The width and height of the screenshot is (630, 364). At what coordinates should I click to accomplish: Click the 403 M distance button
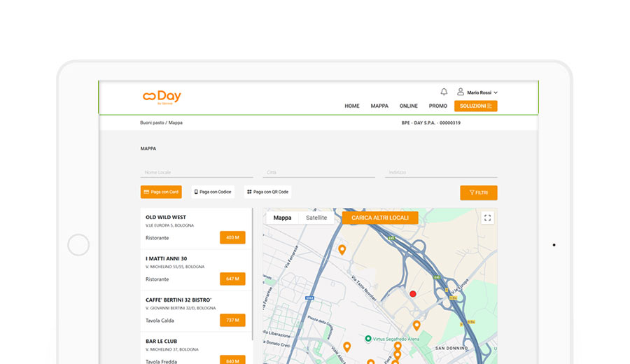pyautogui.click(x=232, y=237)
